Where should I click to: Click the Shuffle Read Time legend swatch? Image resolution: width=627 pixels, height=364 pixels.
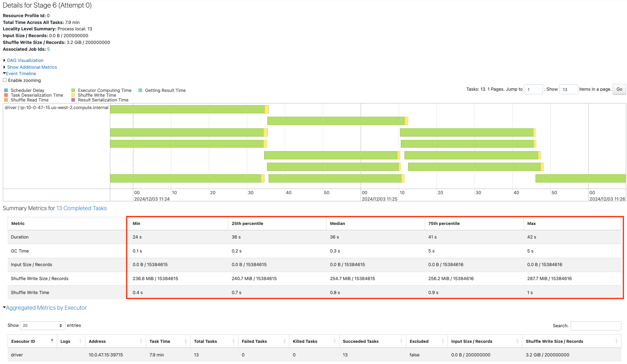coord(6,100)
